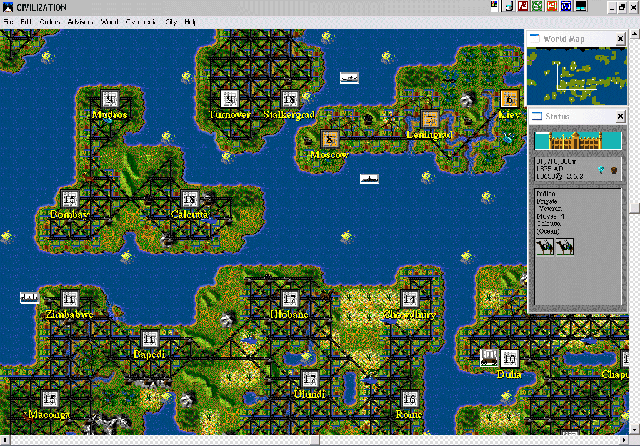This screenshot has height=446, width=640.
Task: Click the 'Move: 1' line in Status
Action: [x=551, y=216]
